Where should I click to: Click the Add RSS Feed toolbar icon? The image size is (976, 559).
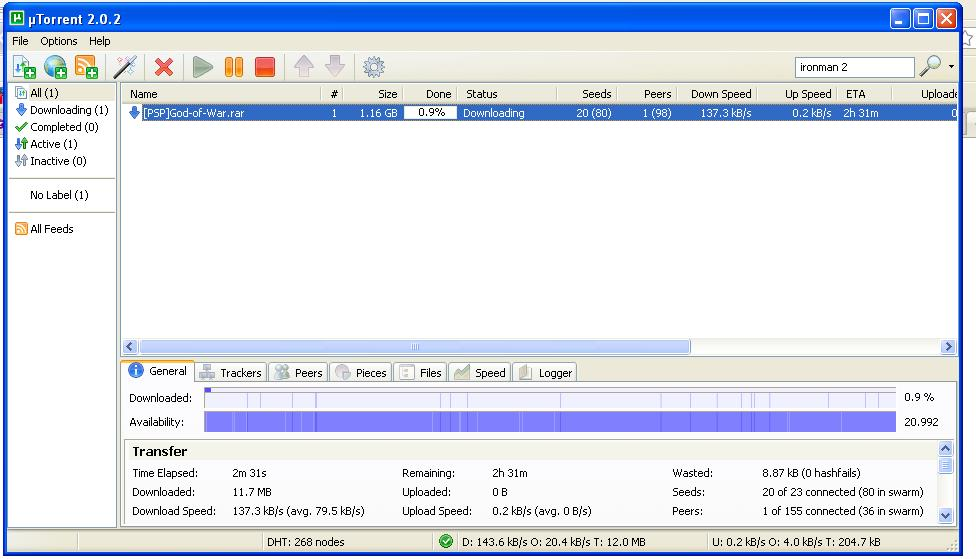[86, 67]
